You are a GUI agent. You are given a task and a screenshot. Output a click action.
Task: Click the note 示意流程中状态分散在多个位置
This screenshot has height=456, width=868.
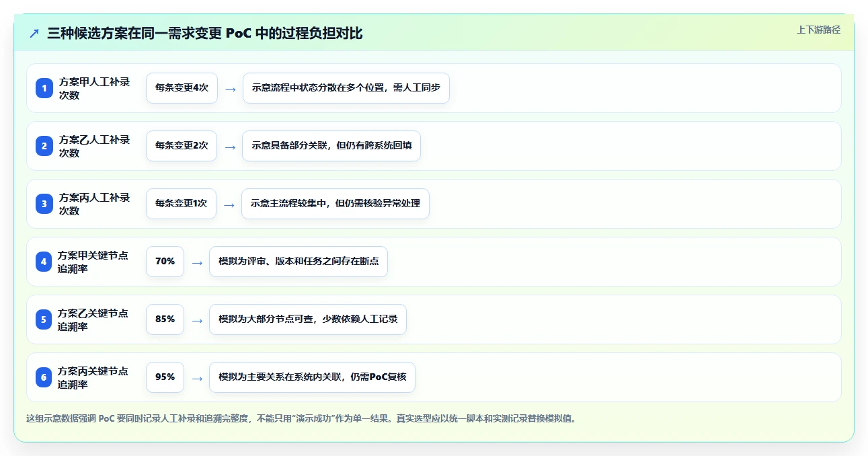point(346,88)
